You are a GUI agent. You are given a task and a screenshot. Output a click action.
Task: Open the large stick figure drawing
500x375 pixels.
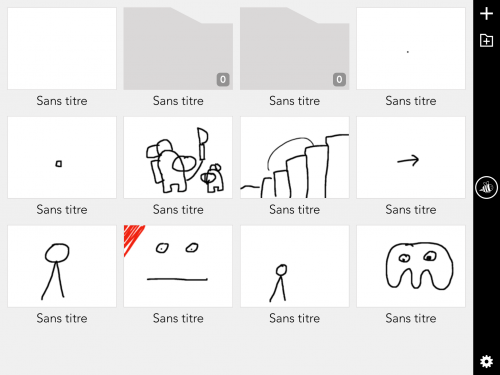[x=62, y=266]
